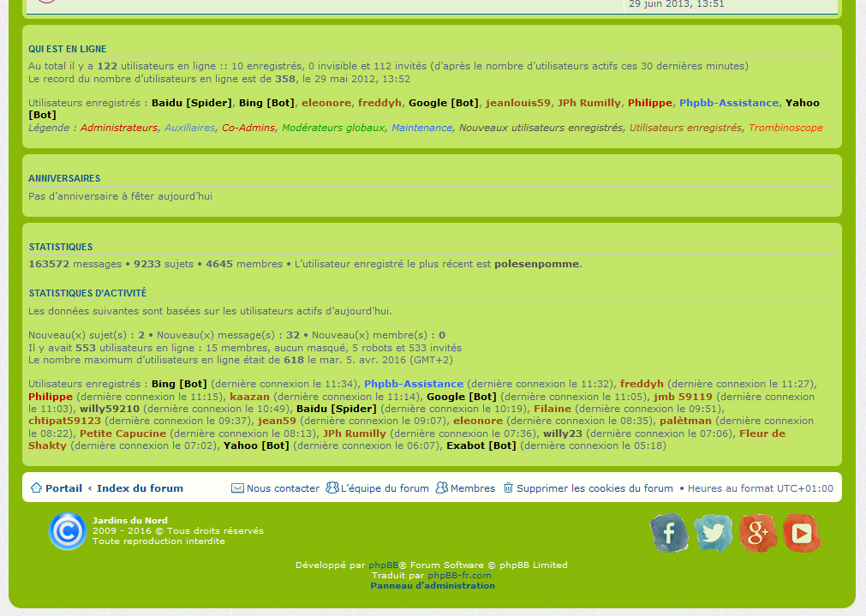Open L'équipe du forum page
This screenshot has width=866, height=616.
coord(385,488)
